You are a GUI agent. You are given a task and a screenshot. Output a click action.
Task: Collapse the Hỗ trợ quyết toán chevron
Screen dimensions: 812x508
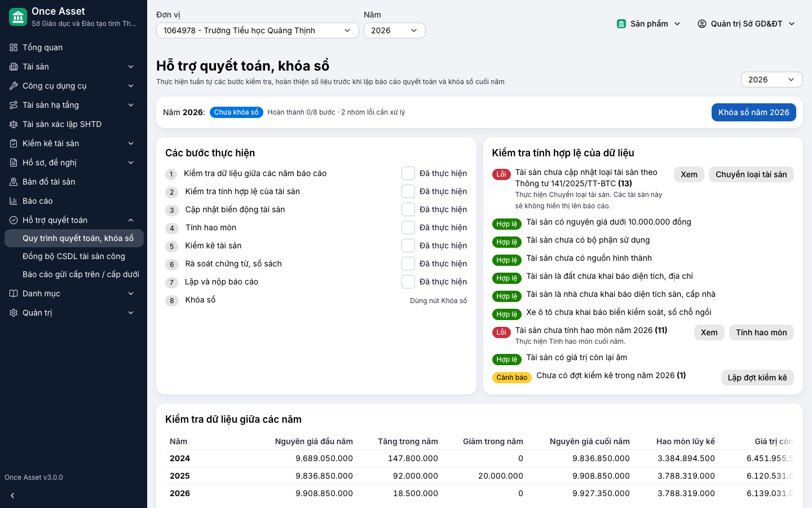tap(131, 220)
